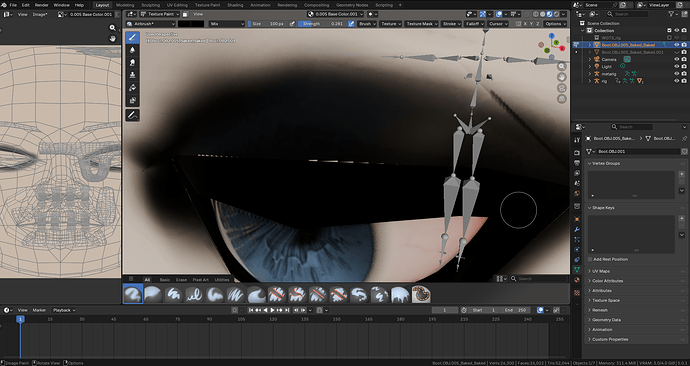
Task: Open Stroke settings dropdown
Action: (x=451, y=24)
